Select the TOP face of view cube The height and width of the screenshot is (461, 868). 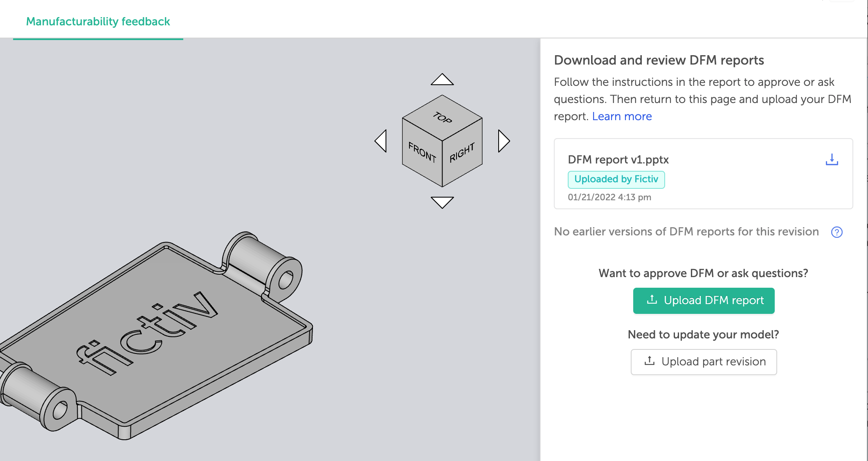442,117
